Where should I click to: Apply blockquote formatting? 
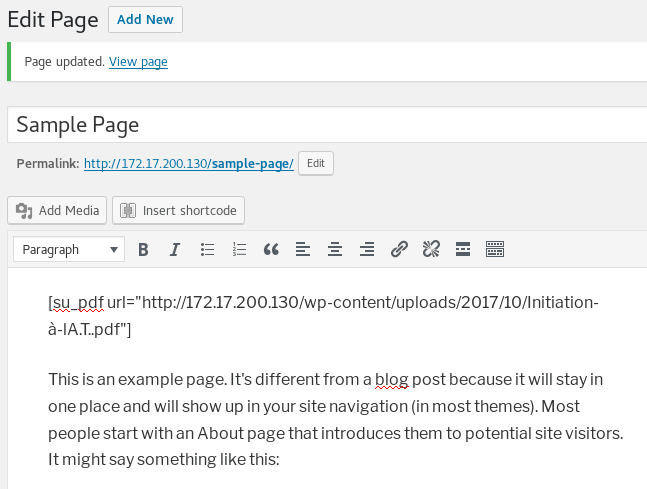[x=271, y=249]
